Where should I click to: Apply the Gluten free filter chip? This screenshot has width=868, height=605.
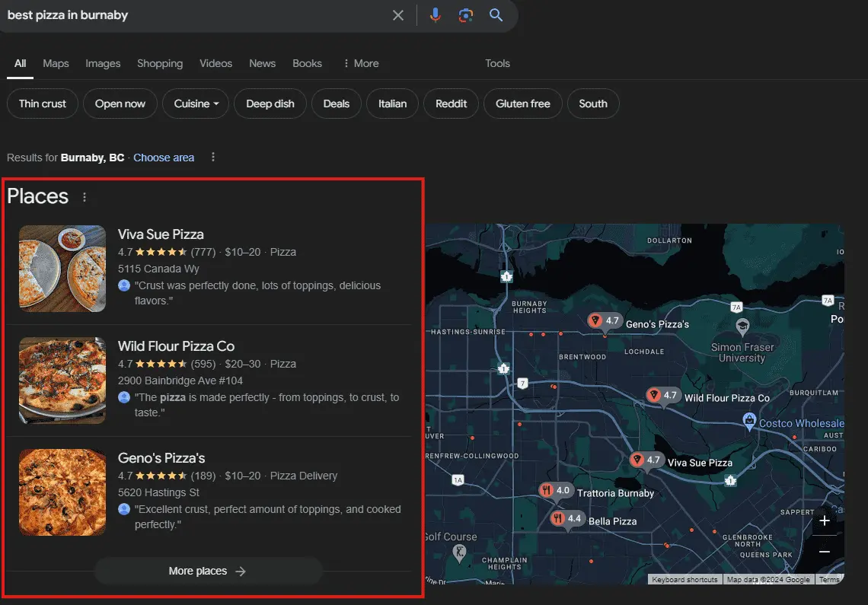point(523,103)
